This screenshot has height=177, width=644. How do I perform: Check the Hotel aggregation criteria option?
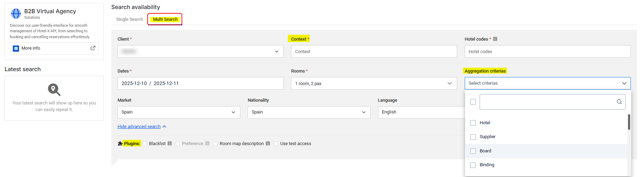pyautogui.click(x=473, y=123)
